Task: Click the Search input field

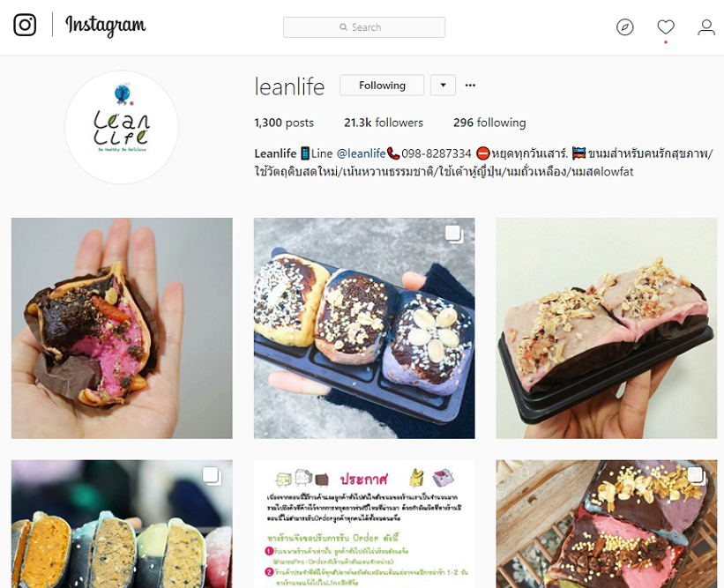Action: click(364, 27)
